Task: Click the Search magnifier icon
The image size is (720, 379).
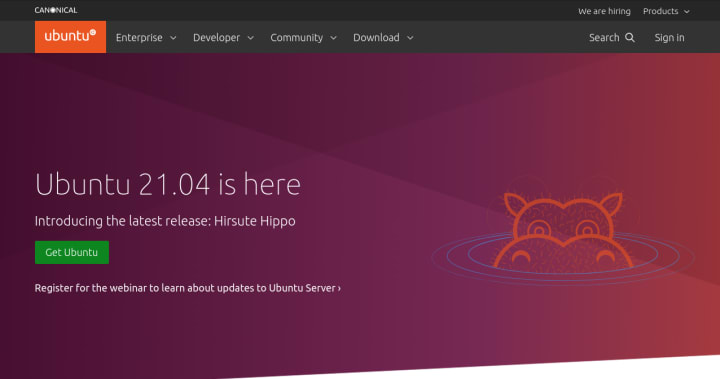Action: 630,38
